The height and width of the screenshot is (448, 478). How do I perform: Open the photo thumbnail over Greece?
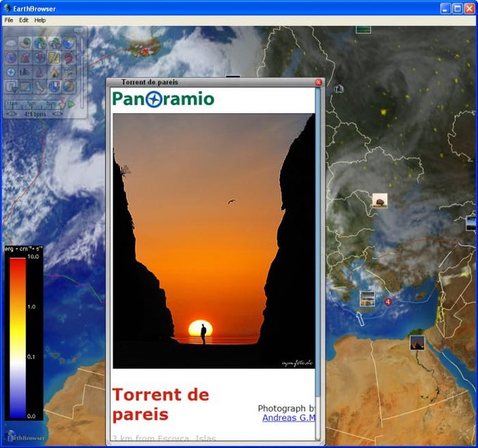tap(367, 298)
